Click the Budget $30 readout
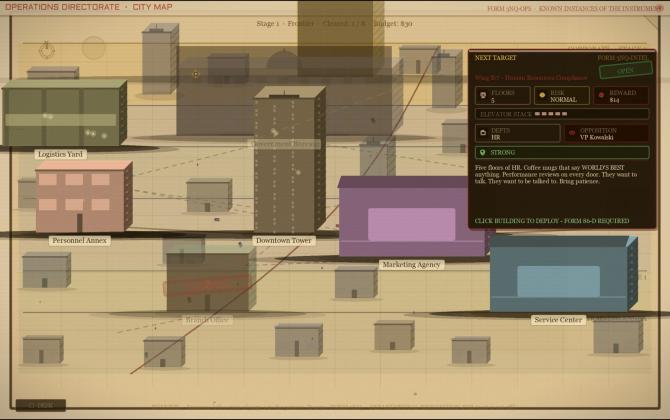 [x=393, y=23]
